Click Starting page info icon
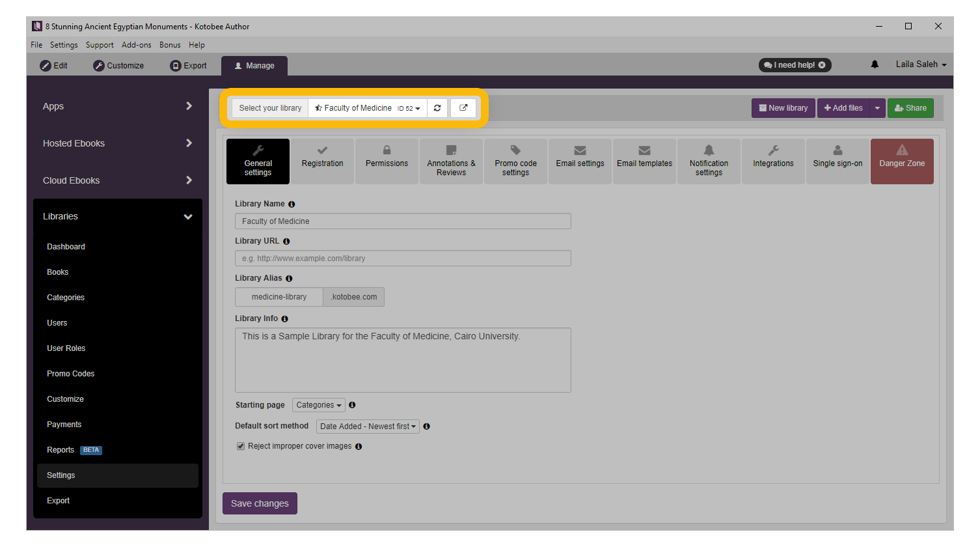The height and width of the screenshot is (547, 980). point(352,405)
